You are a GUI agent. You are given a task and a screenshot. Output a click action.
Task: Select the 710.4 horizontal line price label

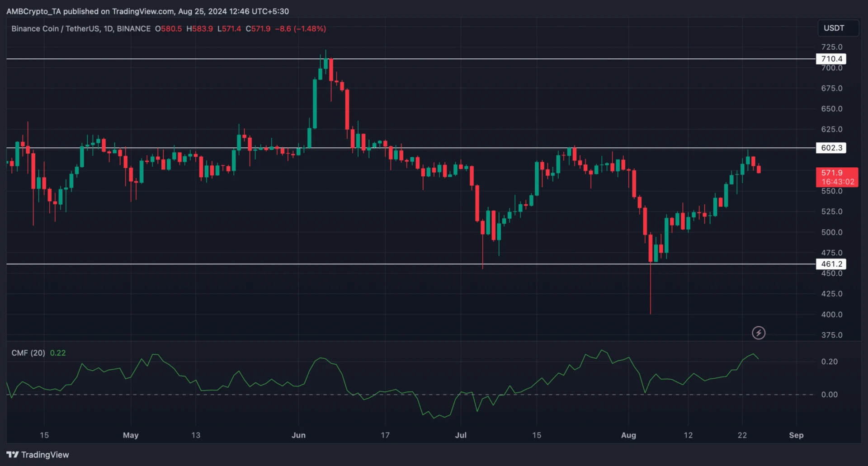(831, 59)
